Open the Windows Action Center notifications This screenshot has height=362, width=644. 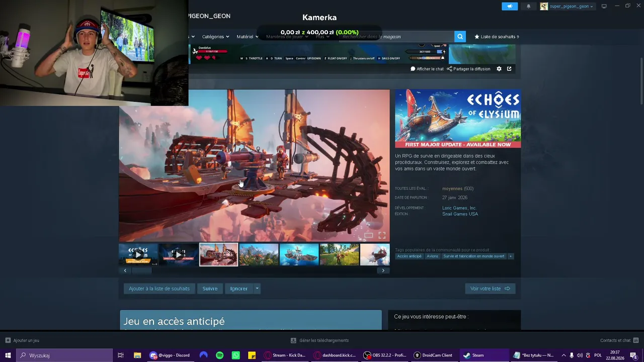(x=634, y=355)
